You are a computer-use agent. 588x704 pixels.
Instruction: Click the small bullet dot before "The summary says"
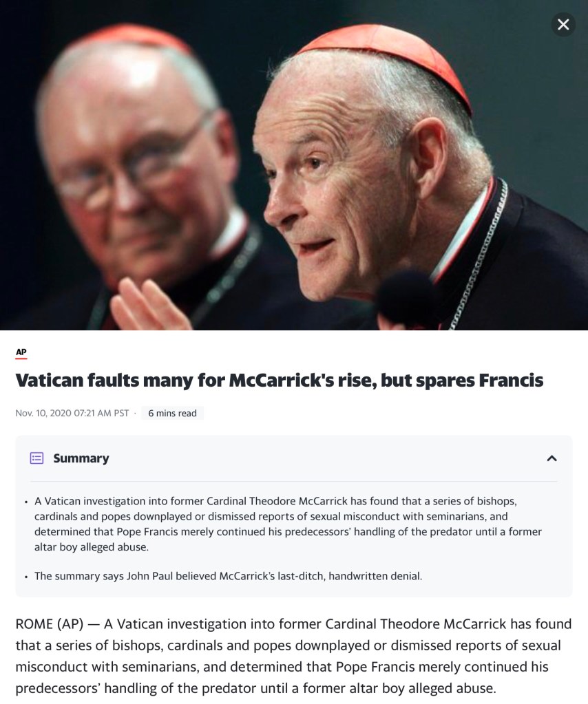[x=26, y=577]
